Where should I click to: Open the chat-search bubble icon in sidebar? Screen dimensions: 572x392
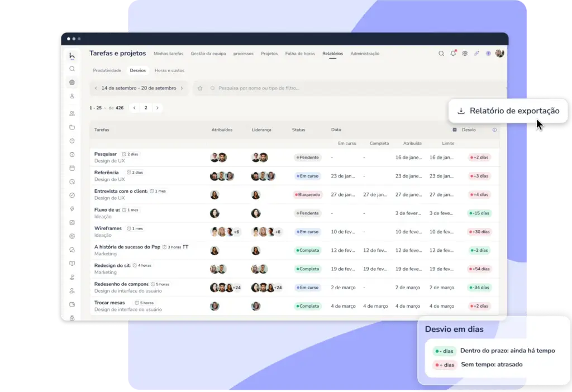[x=72, y=250]
